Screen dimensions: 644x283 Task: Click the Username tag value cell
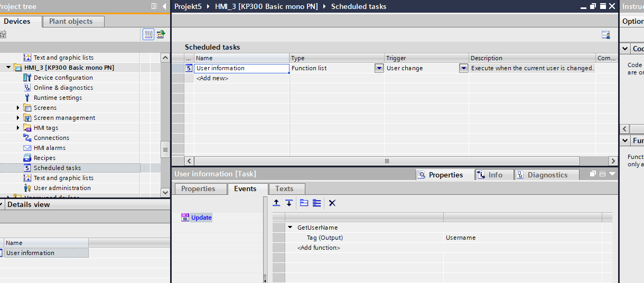523,238
